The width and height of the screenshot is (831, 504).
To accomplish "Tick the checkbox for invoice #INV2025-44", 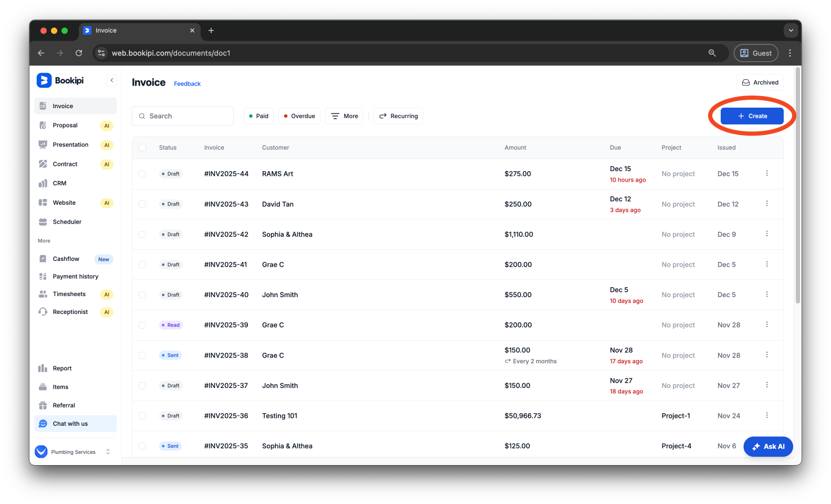I will coord(142,174).
